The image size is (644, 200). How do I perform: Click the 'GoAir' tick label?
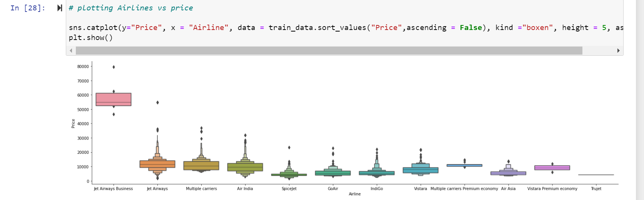(x=333, y=189)
